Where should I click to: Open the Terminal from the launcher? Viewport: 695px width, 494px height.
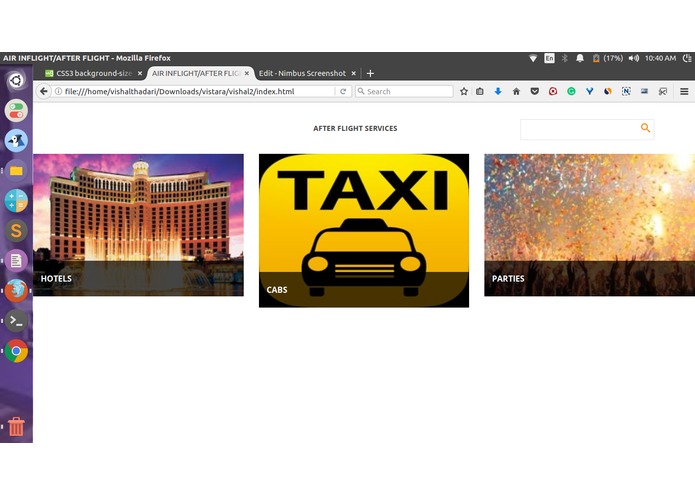click(16, 321)
